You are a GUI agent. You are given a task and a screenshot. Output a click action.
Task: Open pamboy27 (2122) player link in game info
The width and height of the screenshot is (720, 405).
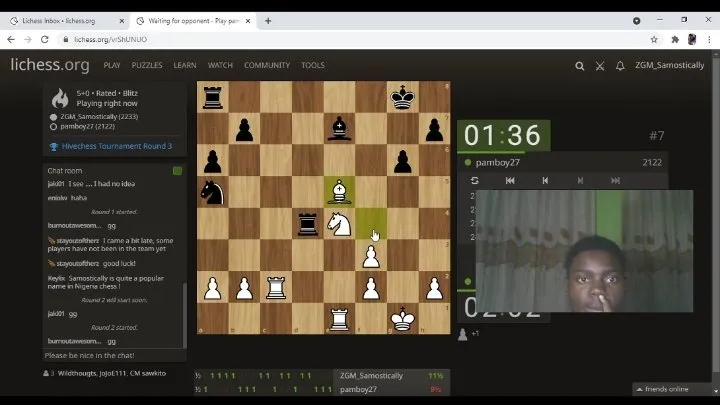pyautogui.click(x=87, y=126)
